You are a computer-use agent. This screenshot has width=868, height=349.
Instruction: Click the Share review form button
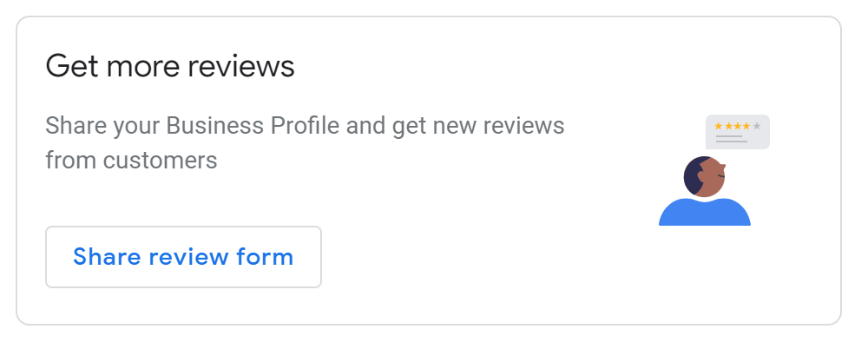tap(183, 257)
